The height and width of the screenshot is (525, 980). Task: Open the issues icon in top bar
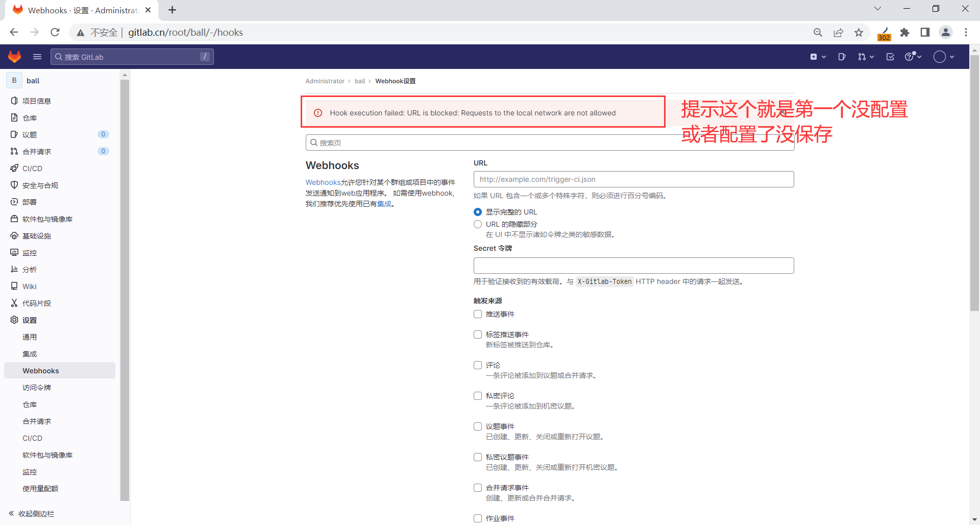[842, 57]
